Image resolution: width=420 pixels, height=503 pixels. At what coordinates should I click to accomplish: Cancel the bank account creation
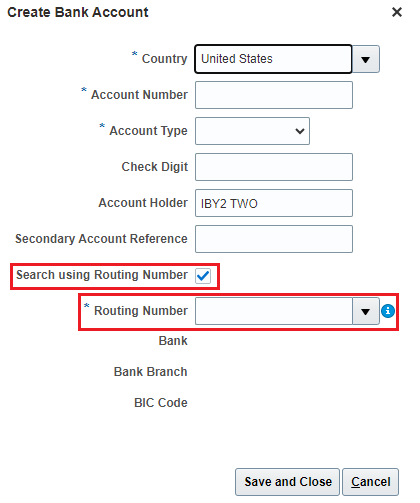370,482
